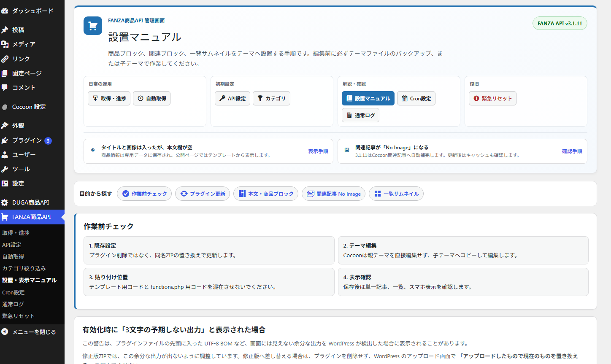Screen dimensions: 611x364
Task: Jump to 本文・商品ブロック section chip
Action: (x=266, y=194)
